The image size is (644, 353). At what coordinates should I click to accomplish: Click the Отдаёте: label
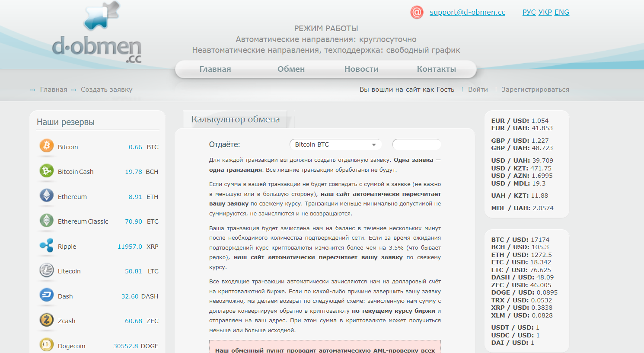point(224,144)
